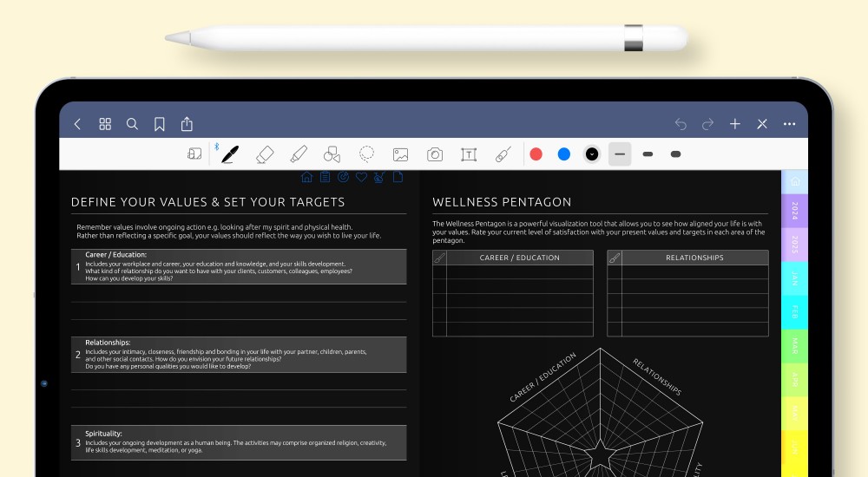Toggle the read-only page mode icon
The width and height of the screenshot is (868, 477).
pyautogui.click(x=194, y=154)
